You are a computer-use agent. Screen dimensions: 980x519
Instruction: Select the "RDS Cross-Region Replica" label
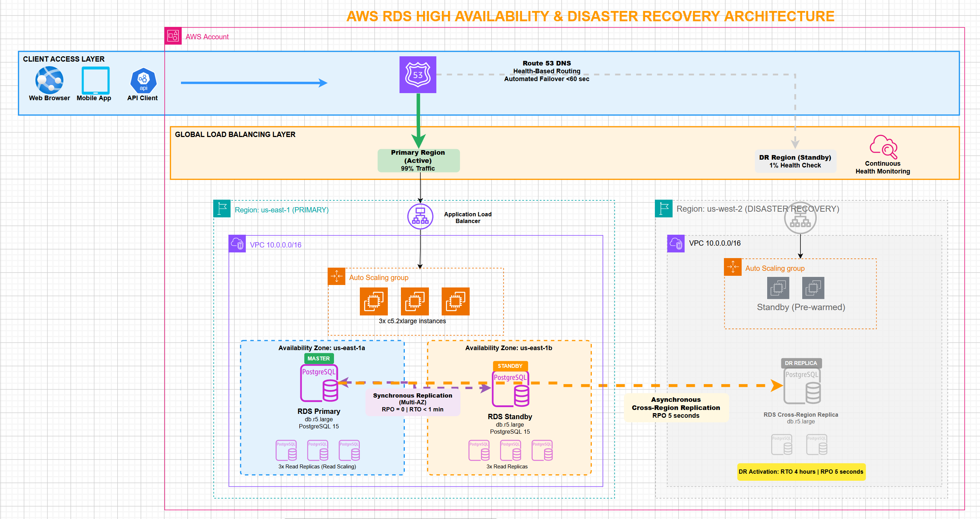801,415
